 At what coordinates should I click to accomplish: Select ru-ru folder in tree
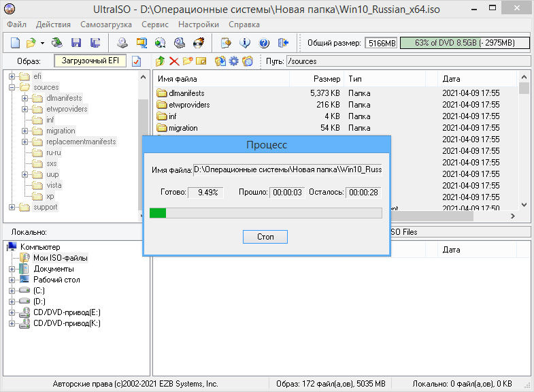[x=54, y=152]
